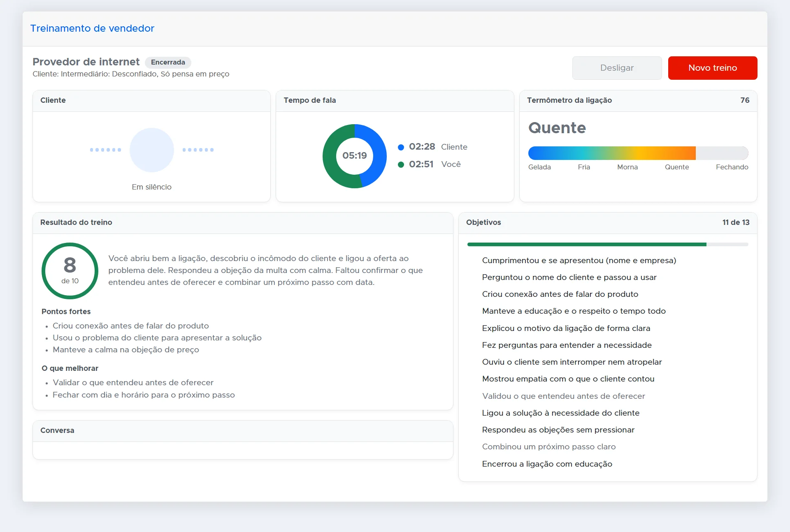The image size is (790, 532).
Task: Click the Desligar button
Action: [617, 68]
